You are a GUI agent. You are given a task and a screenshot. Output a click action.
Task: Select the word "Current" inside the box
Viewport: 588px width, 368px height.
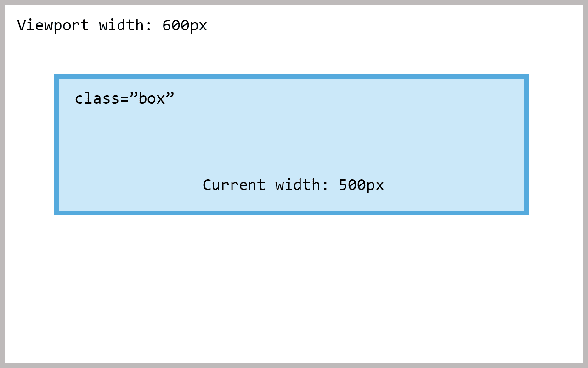[234, 185]
